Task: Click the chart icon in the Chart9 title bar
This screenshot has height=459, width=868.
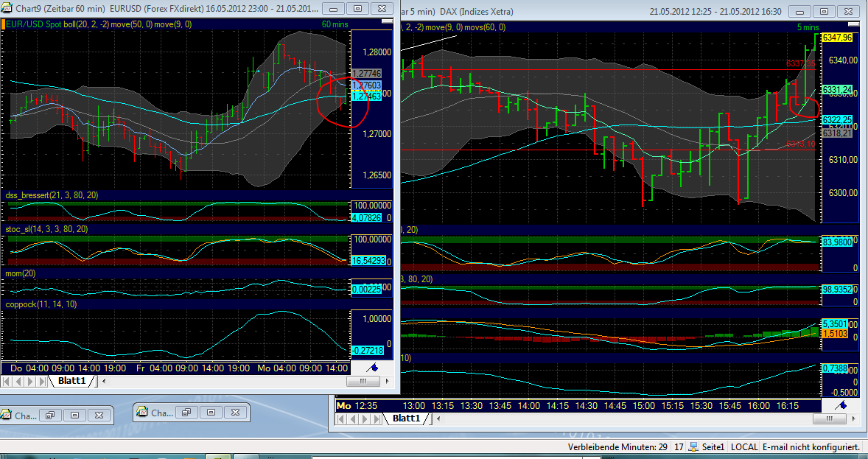Action: click(x=8, y=8)
